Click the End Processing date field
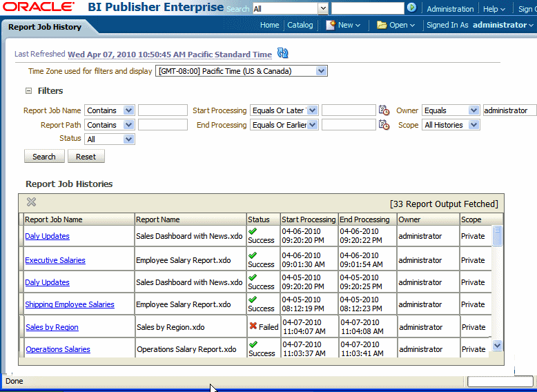The height and width of the screenshot is (392, 537). click(x=349, y=125)
